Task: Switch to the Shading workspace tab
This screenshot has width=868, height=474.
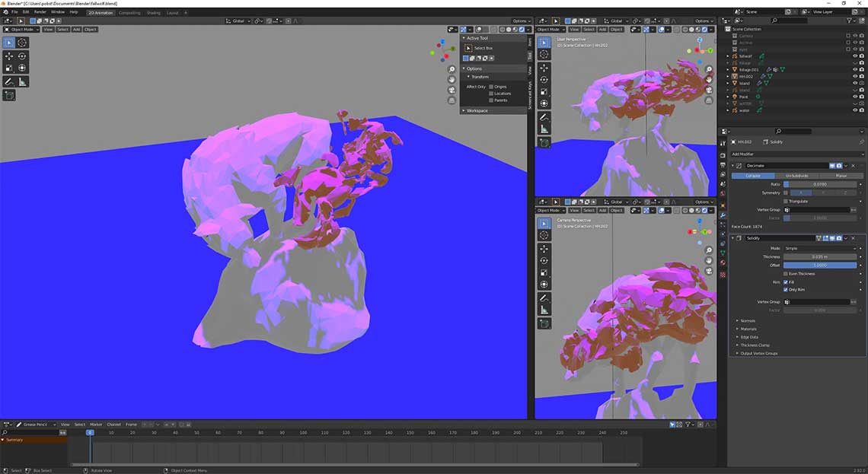Action: [x=153, y=12]
